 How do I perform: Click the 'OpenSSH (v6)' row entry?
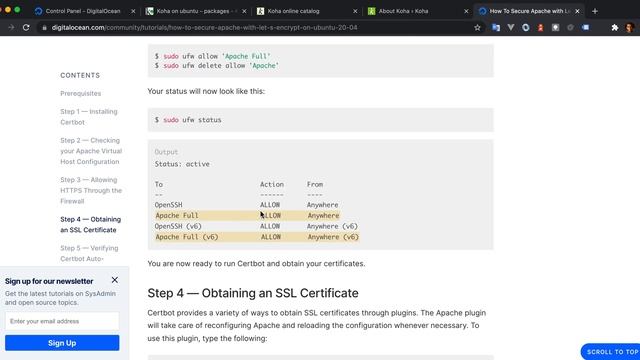click(178, 226)
